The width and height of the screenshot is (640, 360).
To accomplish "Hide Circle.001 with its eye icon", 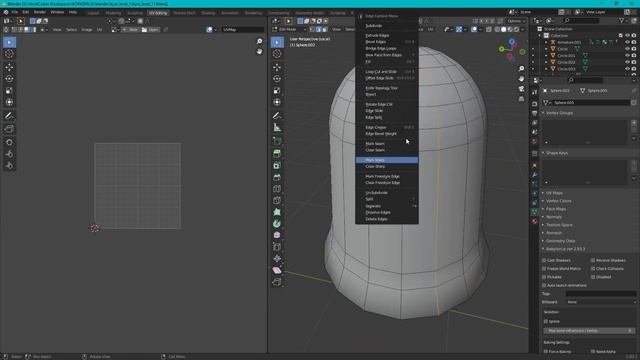I will [x=627, y=56].
